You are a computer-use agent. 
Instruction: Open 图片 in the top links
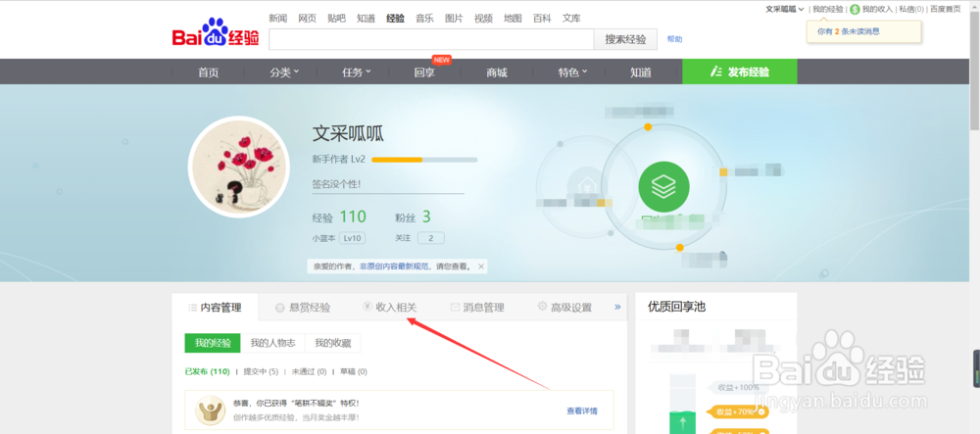click(x=454, y=18)
